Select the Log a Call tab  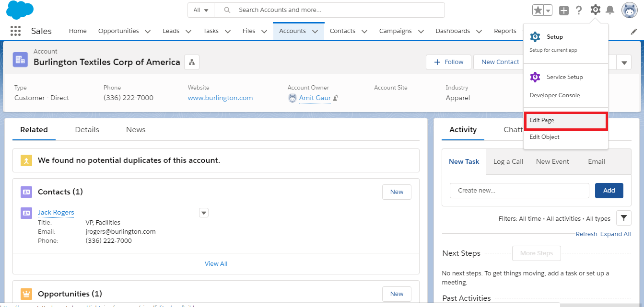point(508,161)
